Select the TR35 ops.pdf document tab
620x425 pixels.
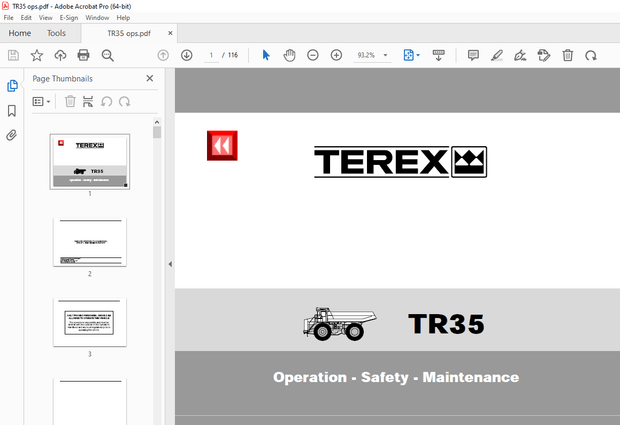point(129,34)
